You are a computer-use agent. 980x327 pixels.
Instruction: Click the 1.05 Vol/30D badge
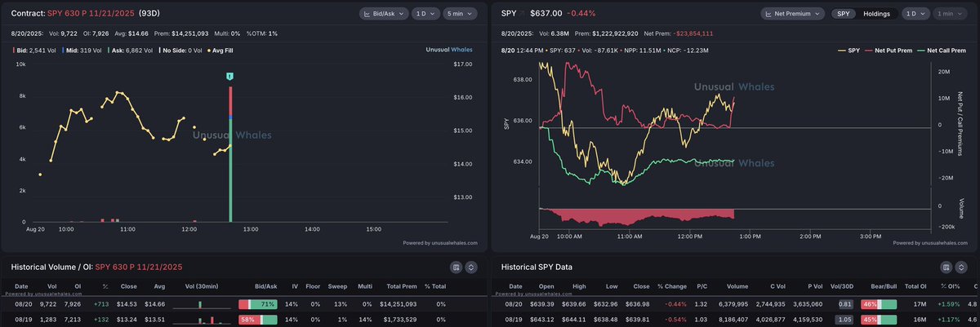pyautogui.click(x=843, y=320)
